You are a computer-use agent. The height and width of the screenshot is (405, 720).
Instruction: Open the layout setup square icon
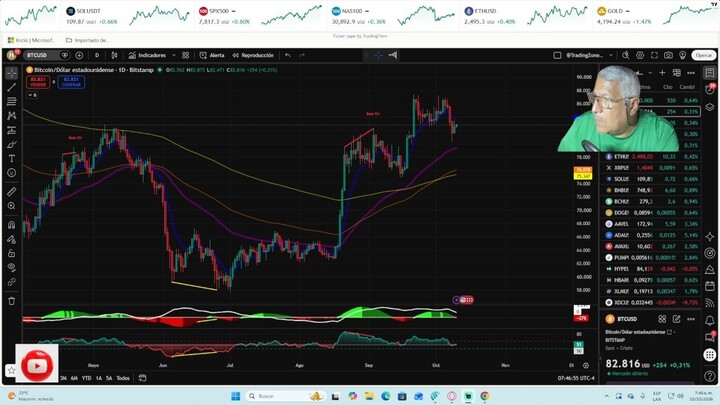click(557, 55)
